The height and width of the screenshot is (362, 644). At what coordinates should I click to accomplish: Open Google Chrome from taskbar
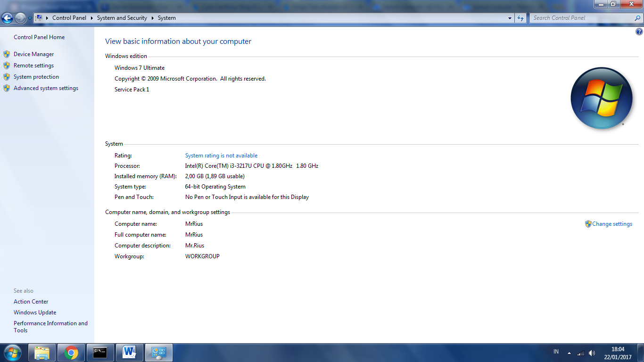pos(71,353)
